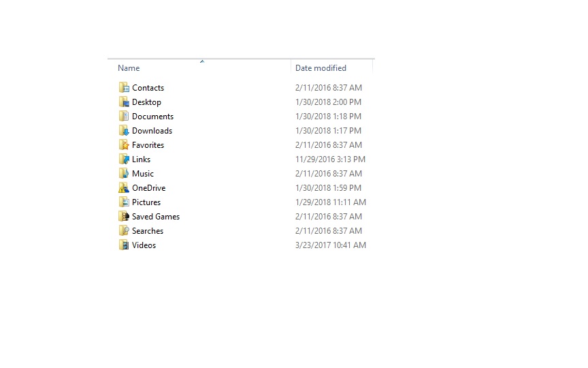Select the Downloads folder name
The height and width of the screenshot is (368, 588).
[152, 131]
